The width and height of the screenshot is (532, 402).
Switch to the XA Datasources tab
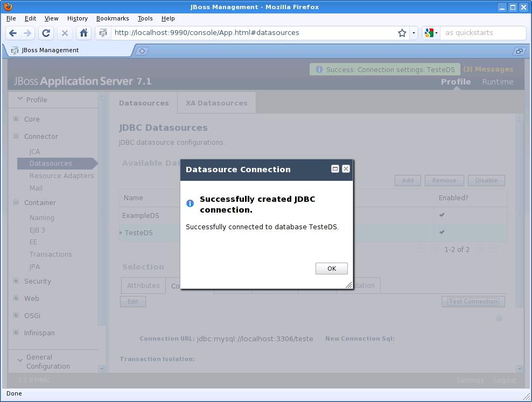tap(216, 103)
